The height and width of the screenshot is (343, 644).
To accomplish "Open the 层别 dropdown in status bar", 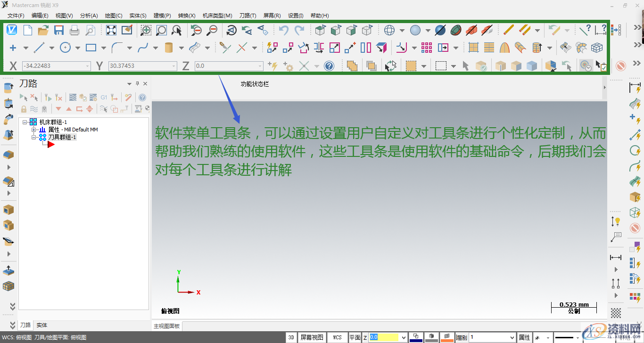I will 512,337.
